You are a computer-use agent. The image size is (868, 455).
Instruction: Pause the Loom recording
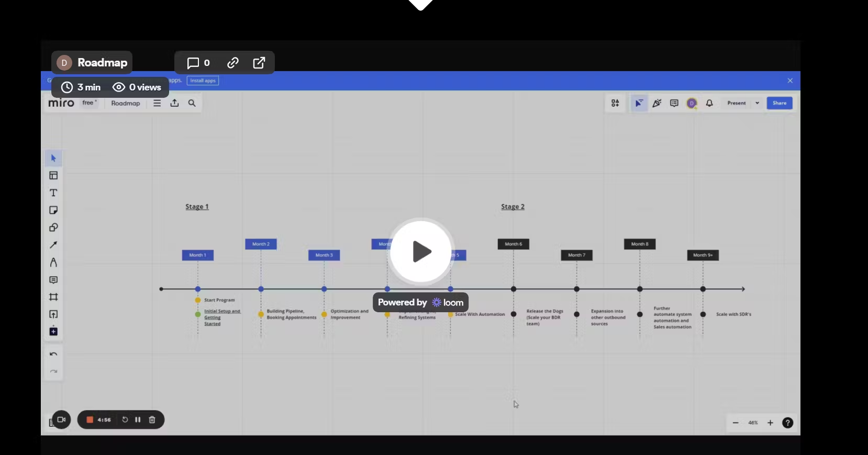point(138,419)
